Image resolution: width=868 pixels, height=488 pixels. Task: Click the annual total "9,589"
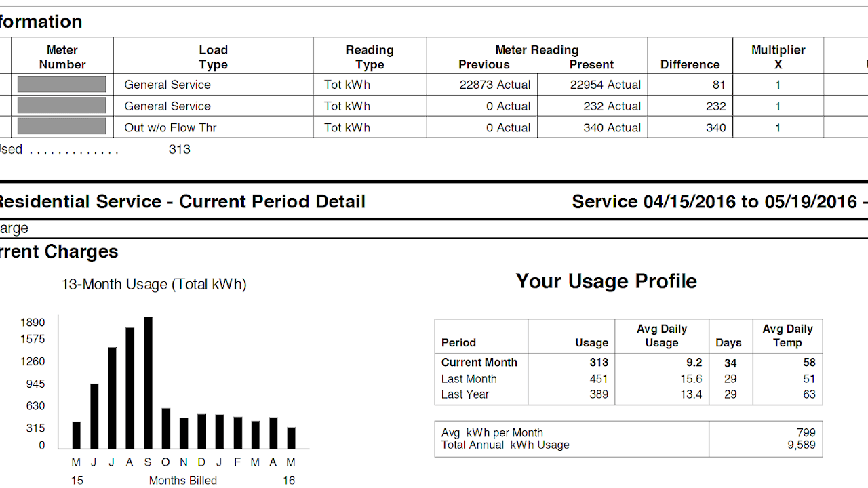click(x=801, y=445)
